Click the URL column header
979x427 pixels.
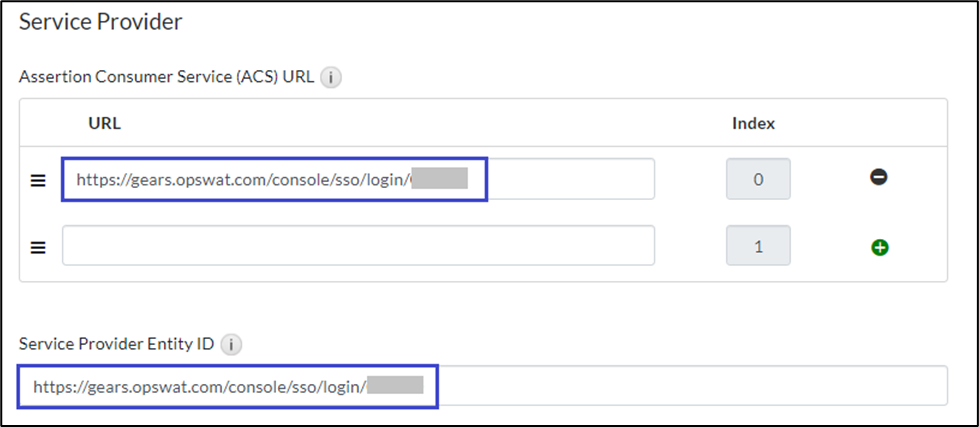point(104,124)
